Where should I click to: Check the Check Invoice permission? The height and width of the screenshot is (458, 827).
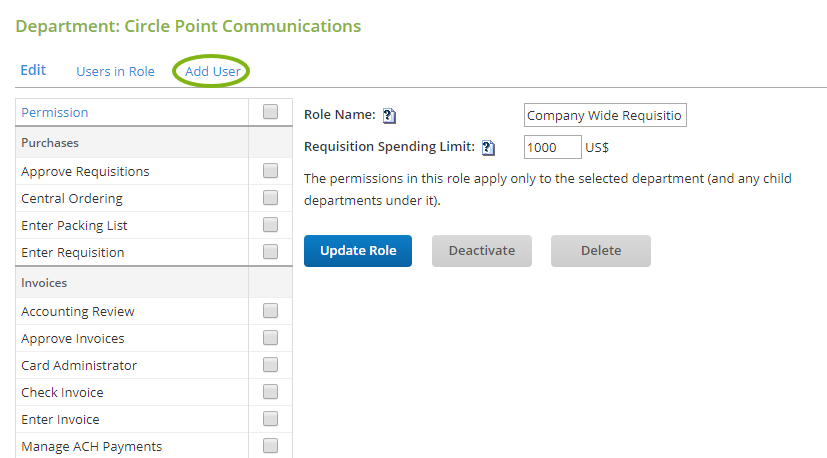270,392
